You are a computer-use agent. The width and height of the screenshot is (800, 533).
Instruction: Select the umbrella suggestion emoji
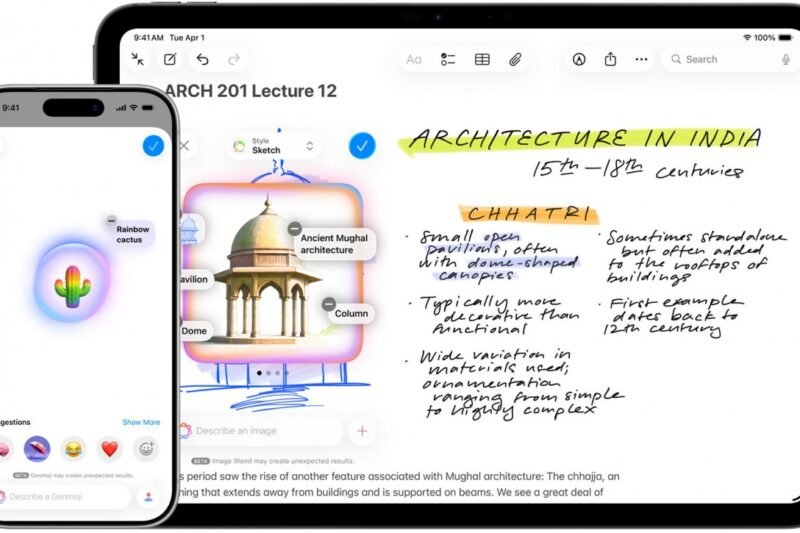tap(37, 449)
